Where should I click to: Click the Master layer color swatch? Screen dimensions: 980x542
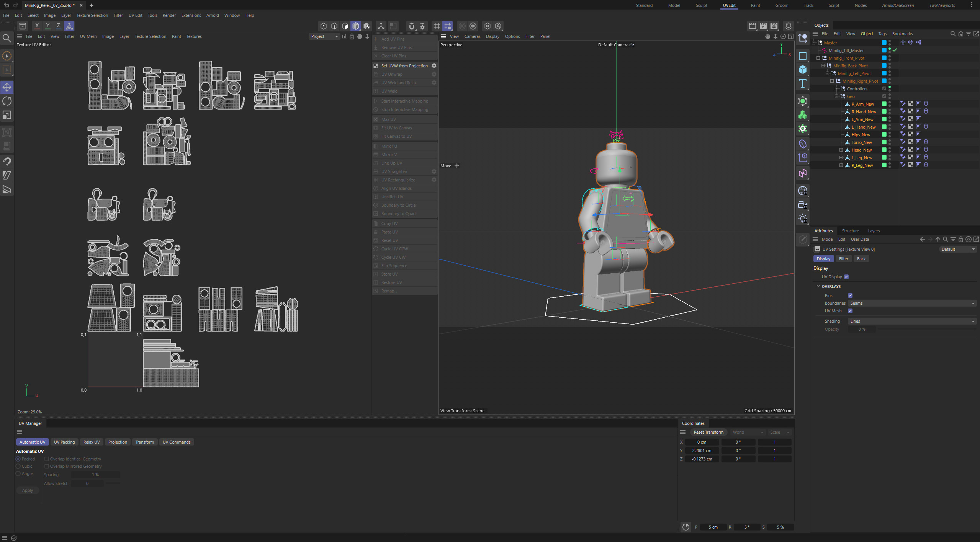884,43
